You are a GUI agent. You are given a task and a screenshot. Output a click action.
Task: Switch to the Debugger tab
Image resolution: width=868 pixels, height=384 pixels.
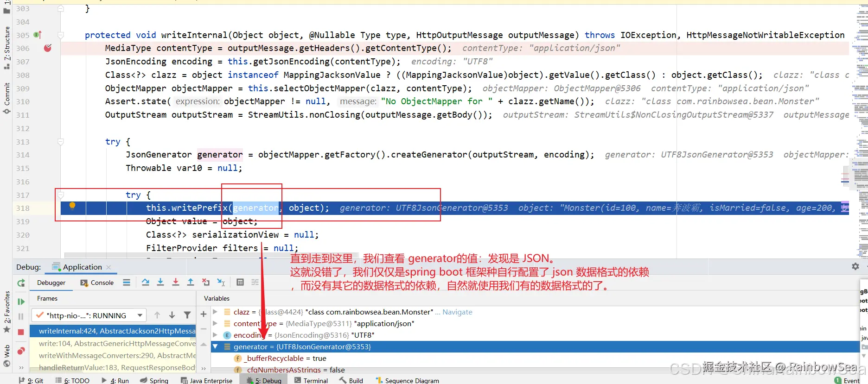coord(51,283)
